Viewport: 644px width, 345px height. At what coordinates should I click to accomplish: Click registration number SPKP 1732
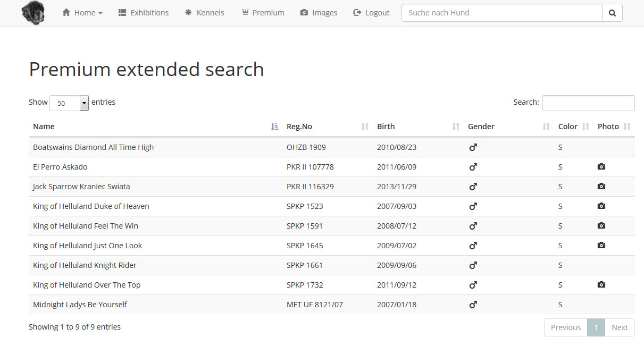point(305,285)
